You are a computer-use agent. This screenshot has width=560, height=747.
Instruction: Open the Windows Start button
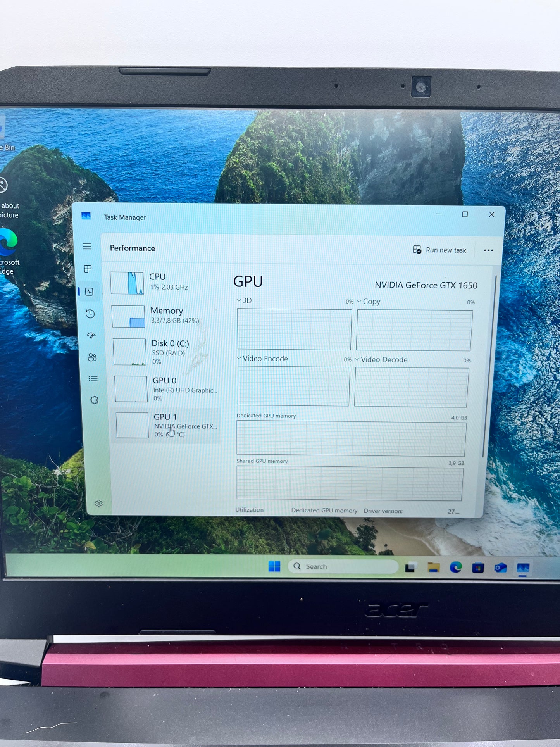click(274, 566)
